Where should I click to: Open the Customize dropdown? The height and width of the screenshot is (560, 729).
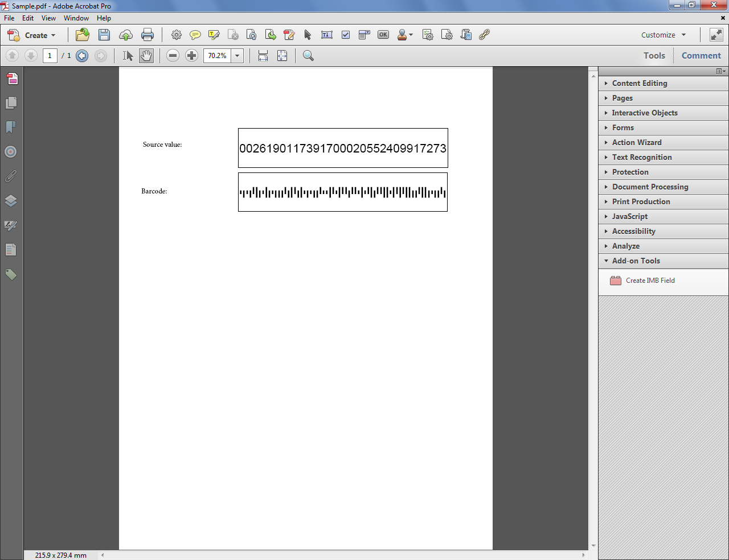tap(662, 35)
